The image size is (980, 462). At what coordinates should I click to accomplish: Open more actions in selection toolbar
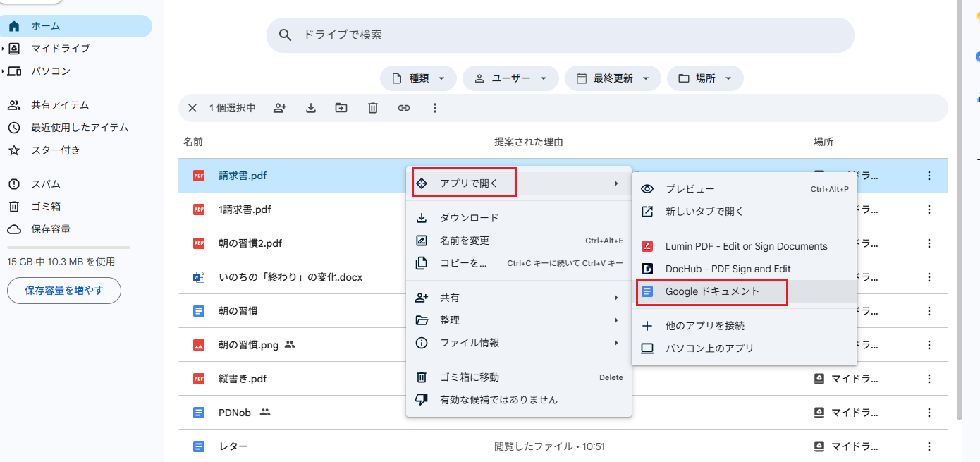tap(435, 108)
